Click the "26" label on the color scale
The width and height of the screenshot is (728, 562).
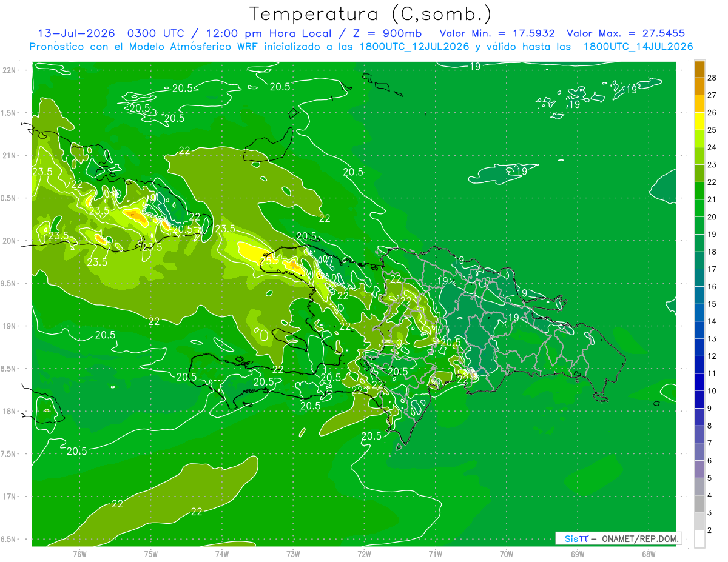712,112
